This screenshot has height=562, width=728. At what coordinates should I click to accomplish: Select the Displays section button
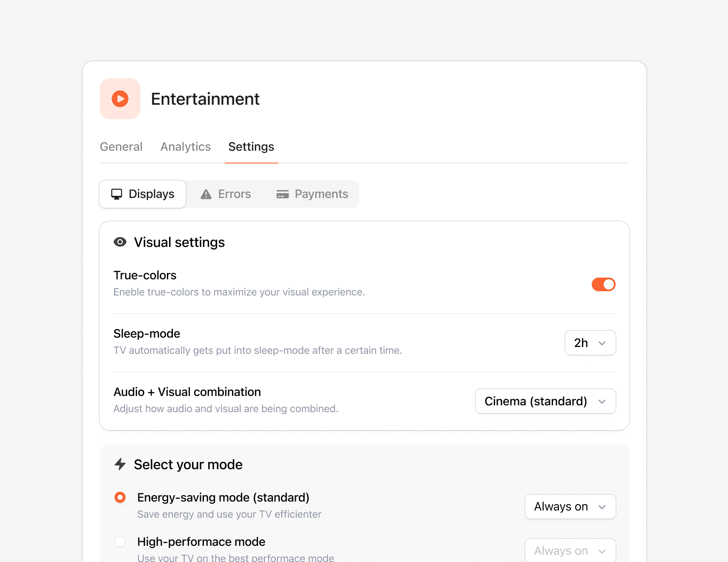tap(143, 194)
